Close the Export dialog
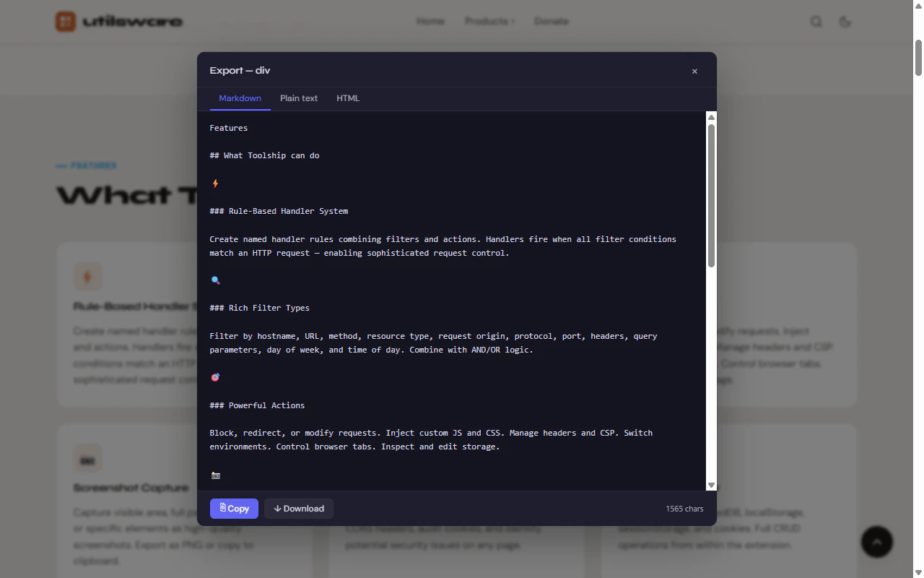 pyautogui.click(x=694, y=71)
